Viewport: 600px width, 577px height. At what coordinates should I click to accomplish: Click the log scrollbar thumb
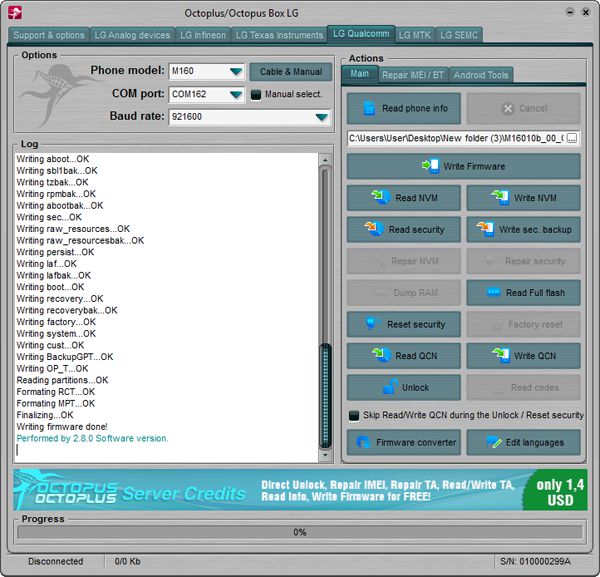325,396
